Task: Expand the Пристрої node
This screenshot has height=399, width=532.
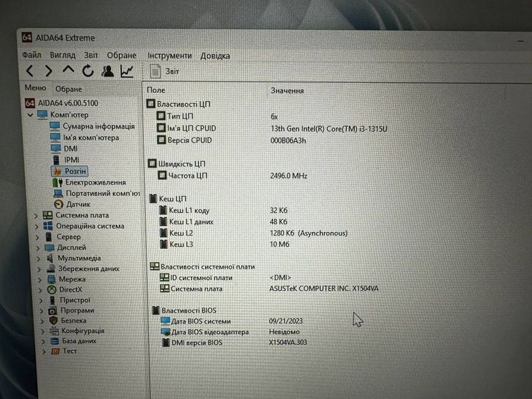Action: click(41, 301)
